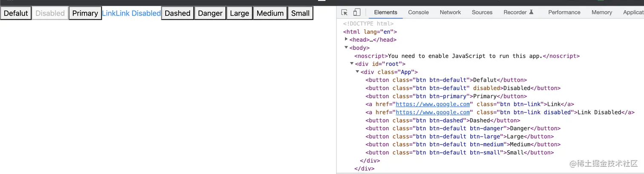The width and height of the screenshot is (644, 174).
Task: Collapse the div class="App" node
Action: 357,72
